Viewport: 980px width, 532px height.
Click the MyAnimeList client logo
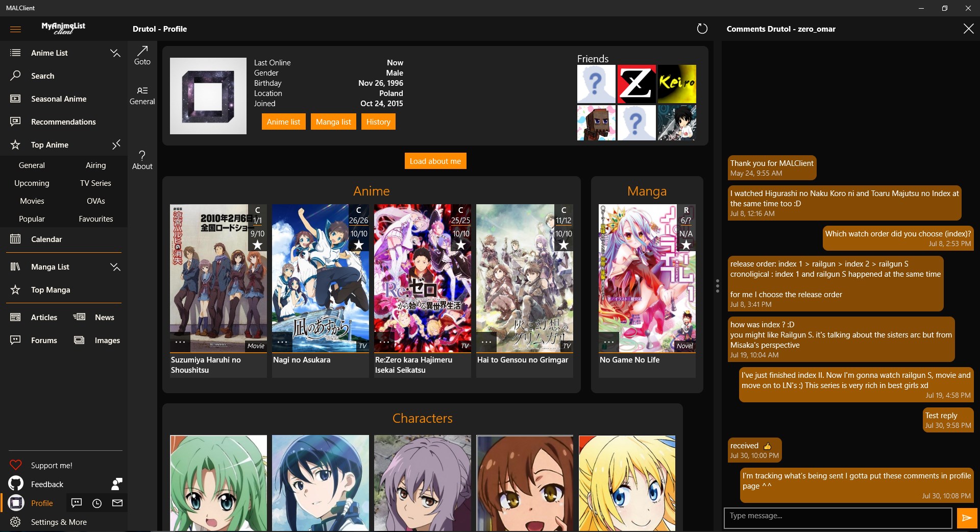click(63, 28)
